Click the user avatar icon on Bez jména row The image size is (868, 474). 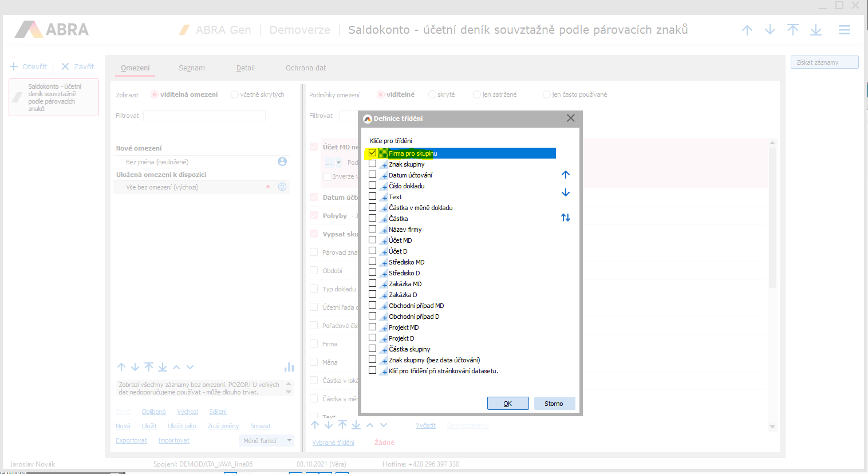click(x=282, y=162)
